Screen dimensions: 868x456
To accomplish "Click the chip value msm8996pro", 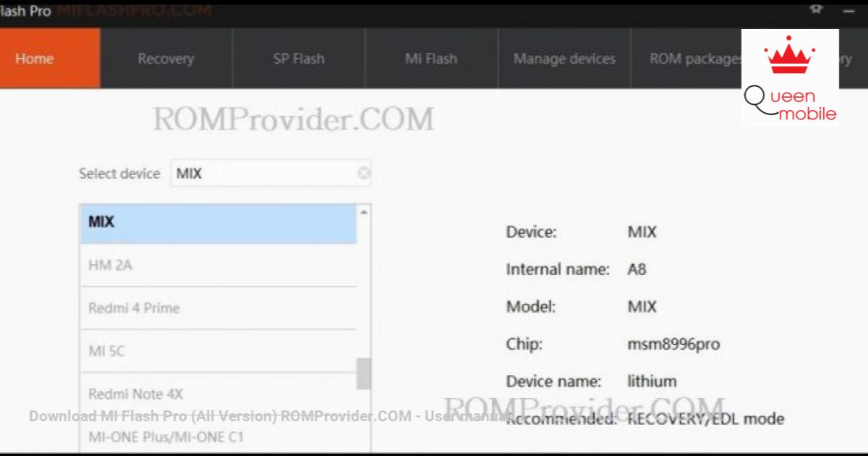I will click(x=673, y=345).
